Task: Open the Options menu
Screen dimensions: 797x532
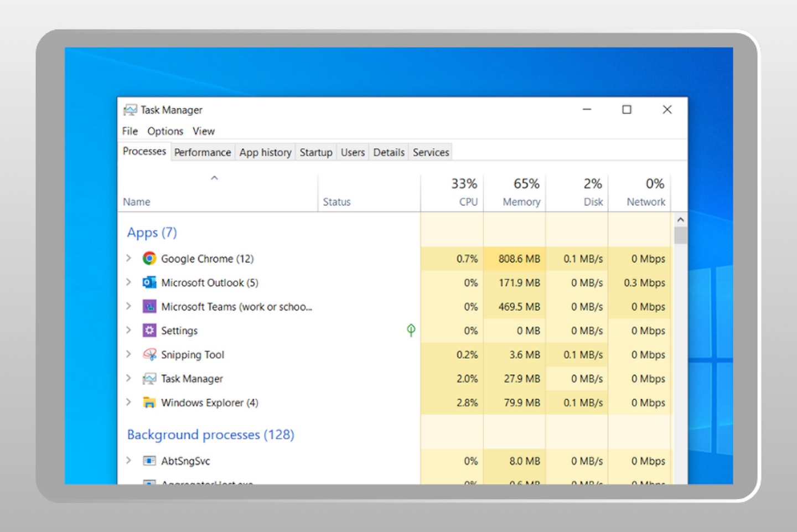Action: click(x=165, y=131)
